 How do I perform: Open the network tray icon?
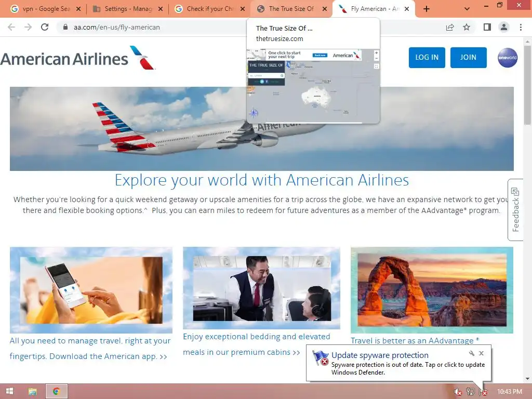tap(471, 392)
